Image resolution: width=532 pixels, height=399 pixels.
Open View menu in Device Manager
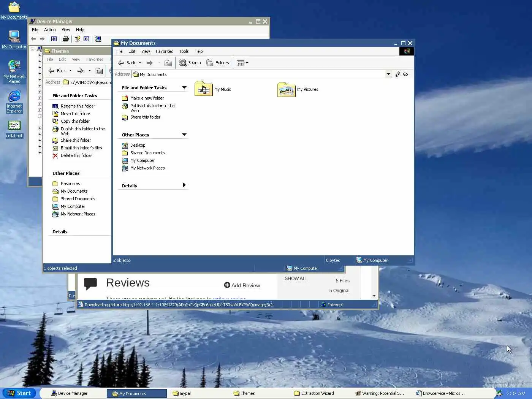[x=66, y=30]
